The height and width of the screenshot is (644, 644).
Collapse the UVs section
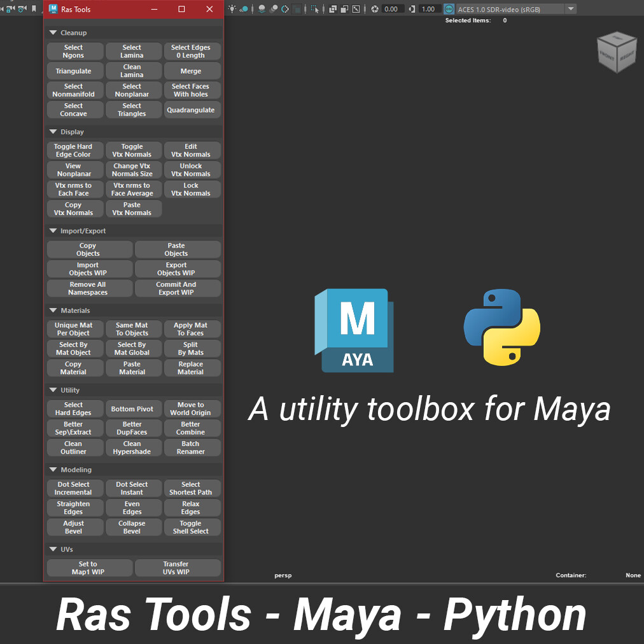[53, 549]
